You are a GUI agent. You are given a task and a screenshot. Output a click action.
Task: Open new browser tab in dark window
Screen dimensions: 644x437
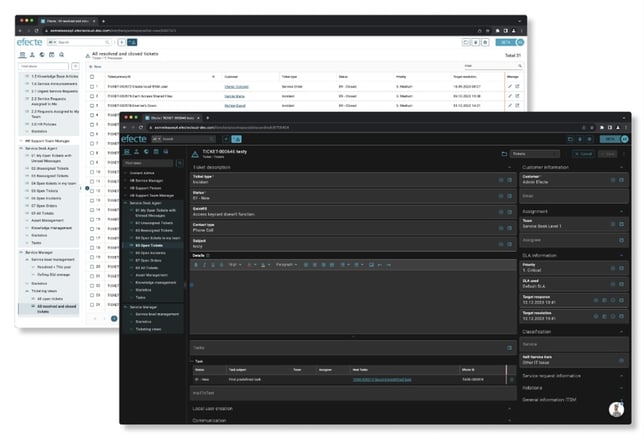click(x=207, y=118)
